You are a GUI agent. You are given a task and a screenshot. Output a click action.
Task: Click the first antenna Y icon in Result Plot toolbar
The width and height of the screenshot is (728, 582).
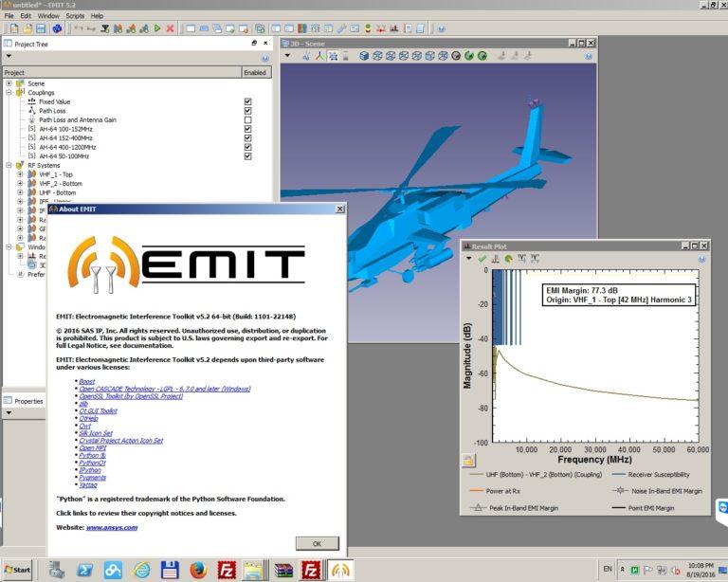[522, 258]
